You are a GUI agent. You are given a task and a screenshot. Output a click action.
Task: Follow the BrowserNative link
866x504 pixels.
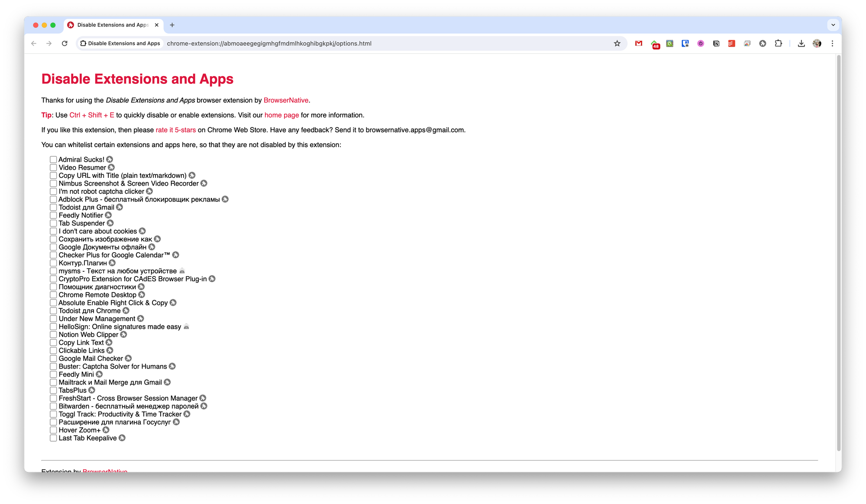click(x=286, y=100)
